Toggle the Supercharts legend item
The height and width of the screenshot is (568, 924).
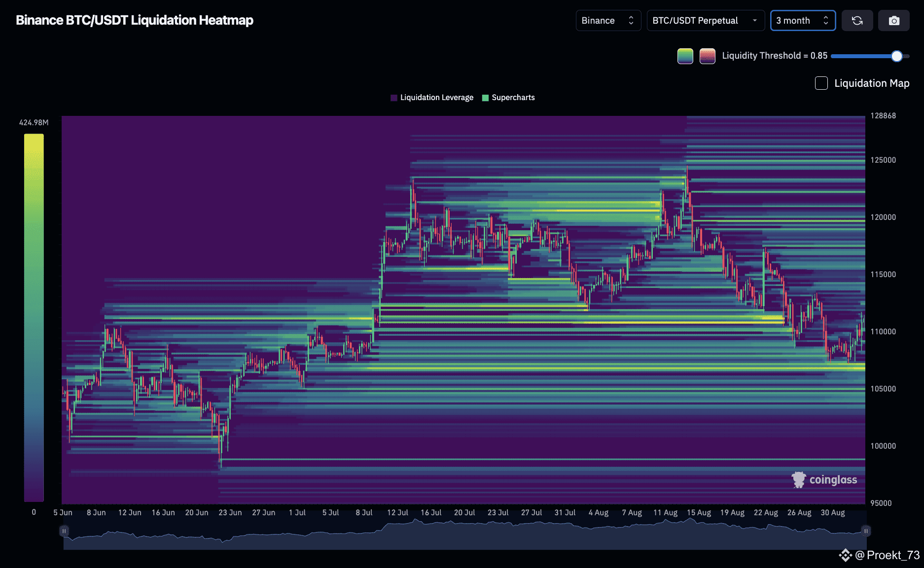point(508,98)
